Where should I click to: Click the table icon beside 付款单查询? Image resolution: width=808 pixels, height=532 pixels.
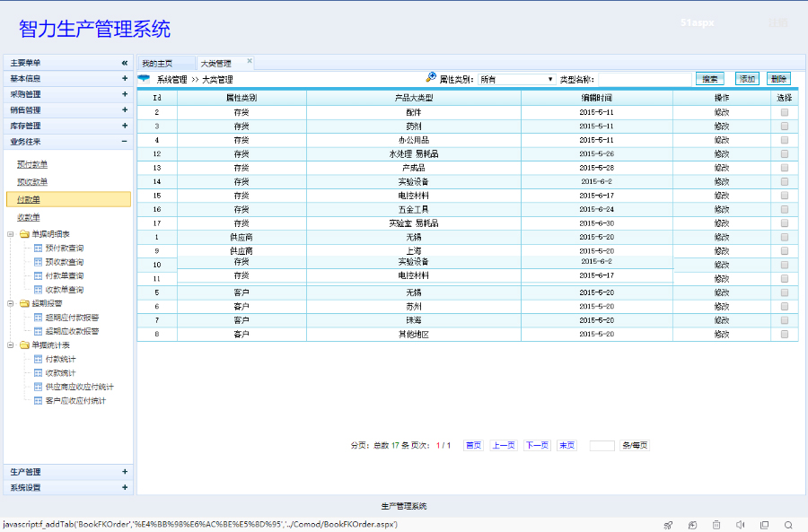tap(38, 276)
